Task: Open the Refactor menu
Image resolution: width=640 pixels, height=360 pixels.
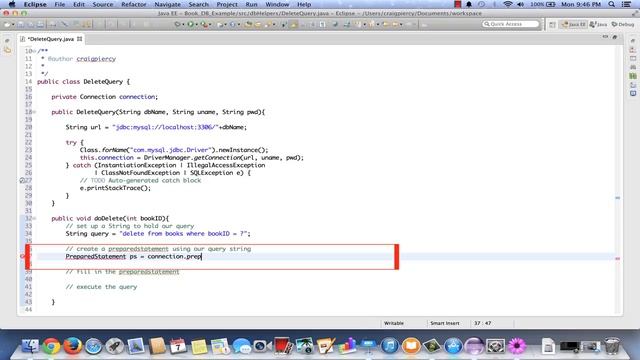Action: pyautogui.click(x=133, y=4)
